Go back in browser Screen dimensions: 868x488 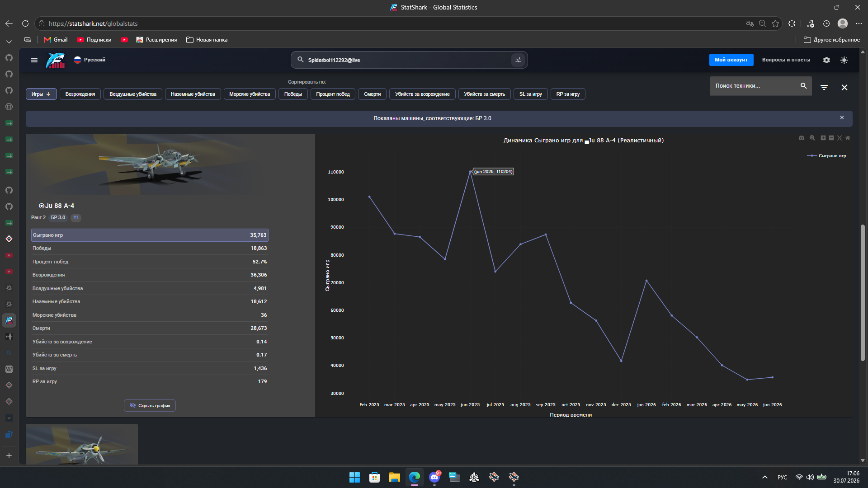(9, 23)
